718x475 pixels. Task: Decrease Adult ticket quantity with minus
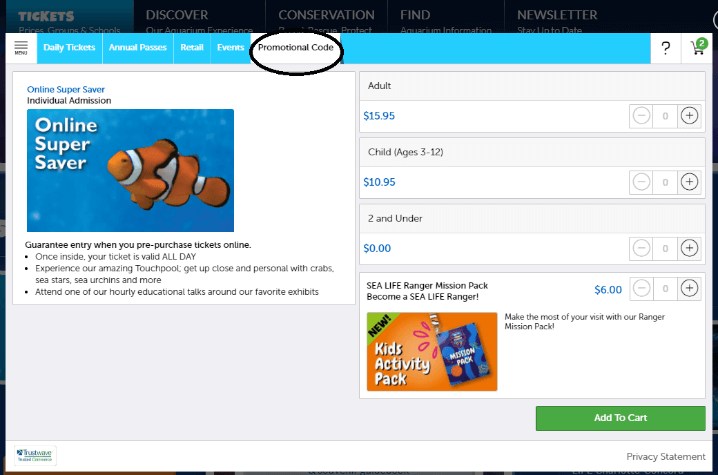641,115
